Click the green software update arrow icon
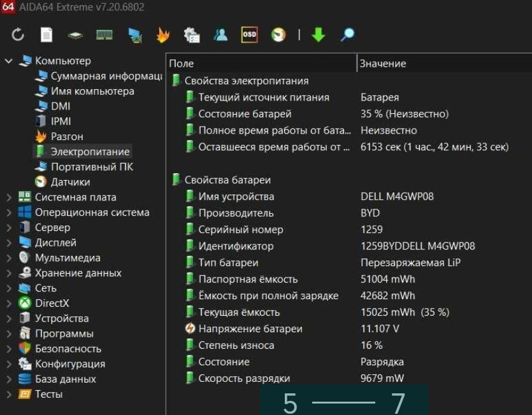 click(x=319, y=35)
